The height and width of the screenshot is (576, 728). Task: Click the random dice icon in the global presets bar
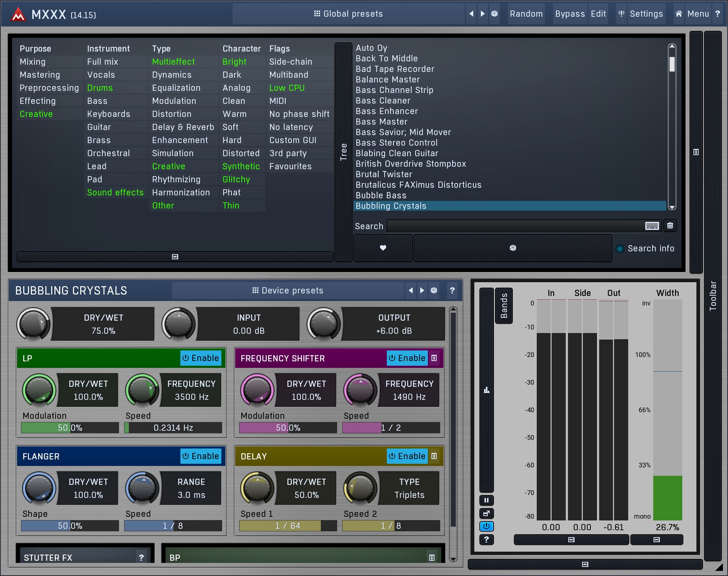[494, 14]
